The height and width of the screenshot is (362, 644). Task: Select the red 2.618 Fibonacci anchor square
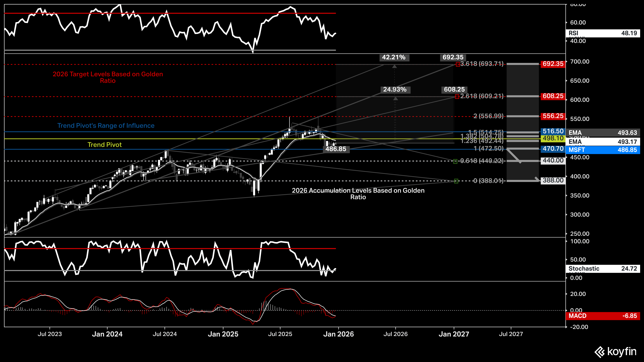coord(457,97)
